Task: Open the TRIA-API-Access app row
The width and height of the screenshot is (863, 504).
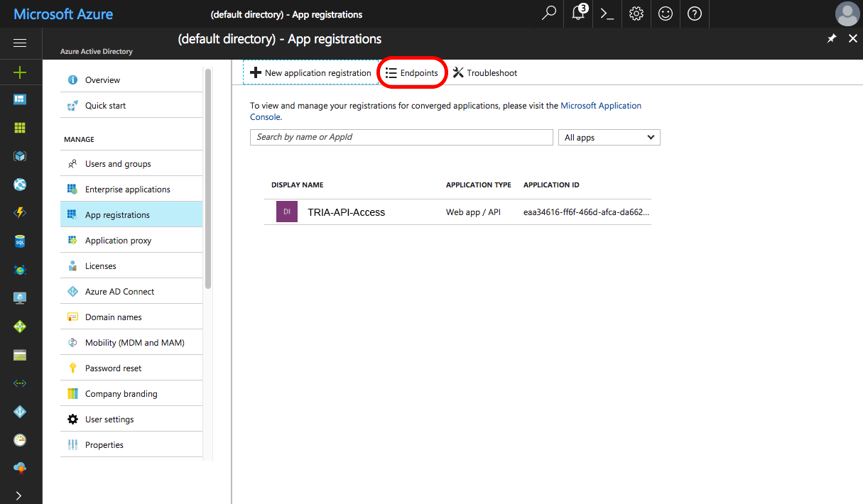Action: [458, 212]
